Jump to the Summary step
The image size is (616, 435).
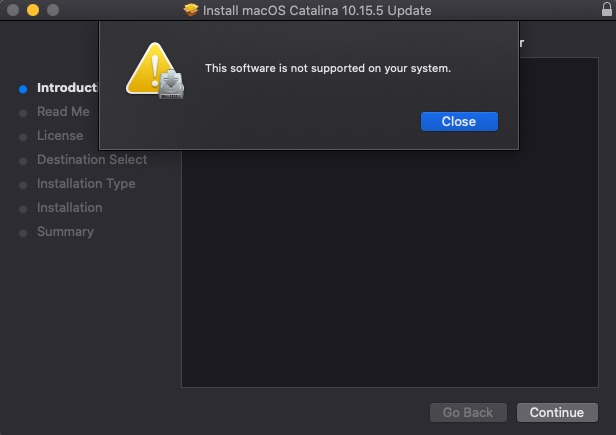click(65, 231)
